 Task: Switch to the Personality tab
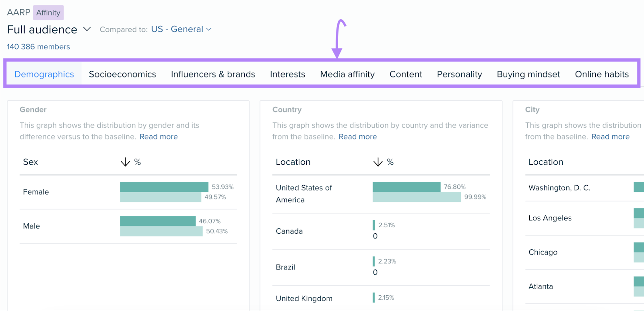(x=459, y=75)
